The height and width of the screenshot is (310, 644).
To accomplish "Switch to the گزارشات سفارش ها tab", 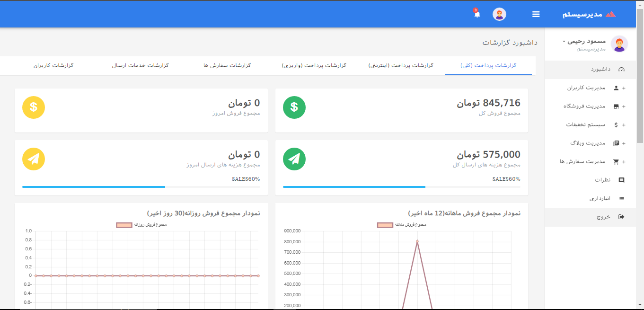I will point(227,65).
